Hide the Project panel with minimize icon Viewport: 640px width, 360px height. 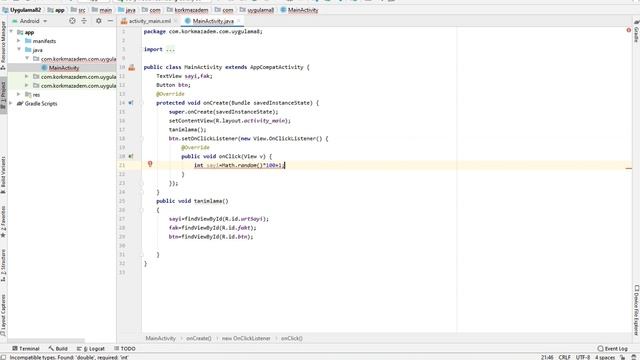coord(110,21)
